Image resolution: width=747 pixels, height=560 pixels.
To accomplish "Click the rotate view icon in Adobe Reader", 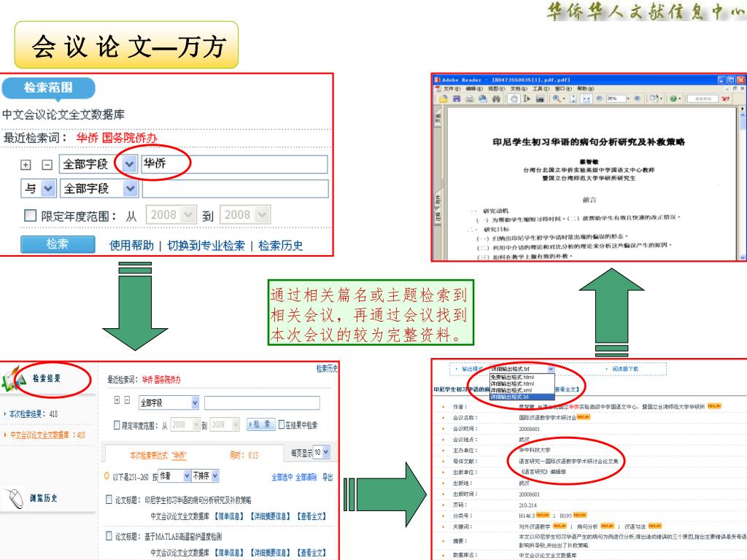I will [654, 98].
